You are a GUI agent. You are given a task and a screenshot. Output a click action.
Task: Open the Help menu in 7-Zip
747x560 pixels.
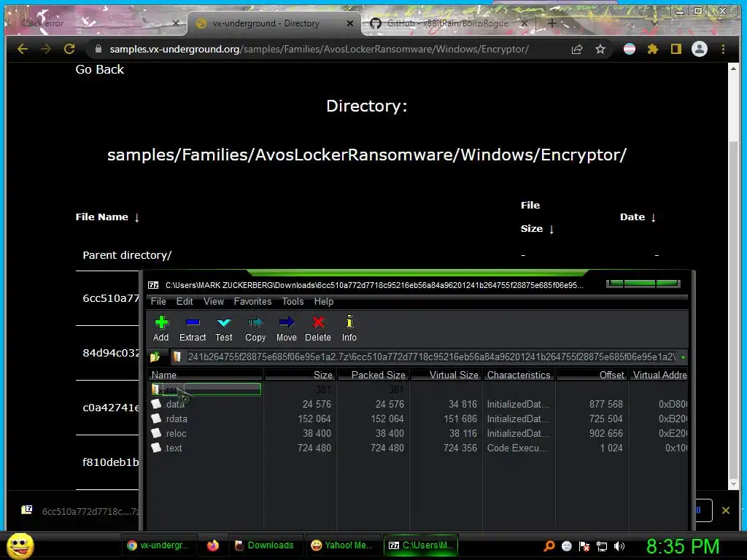[323, 301]
